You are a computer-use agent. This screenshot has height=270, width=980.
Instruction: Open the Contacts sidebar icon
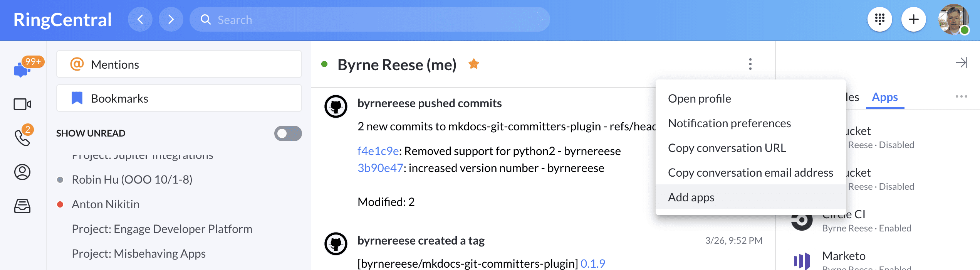[x=22, y=172]
